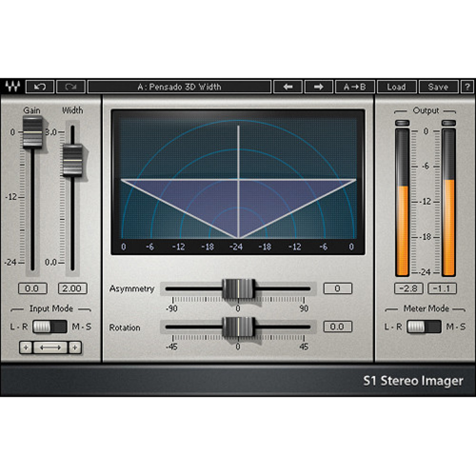The width and height of the screenshot is (476, 476).
Task: Click the left plus button under Input Mode
Action: coord(26,347)
